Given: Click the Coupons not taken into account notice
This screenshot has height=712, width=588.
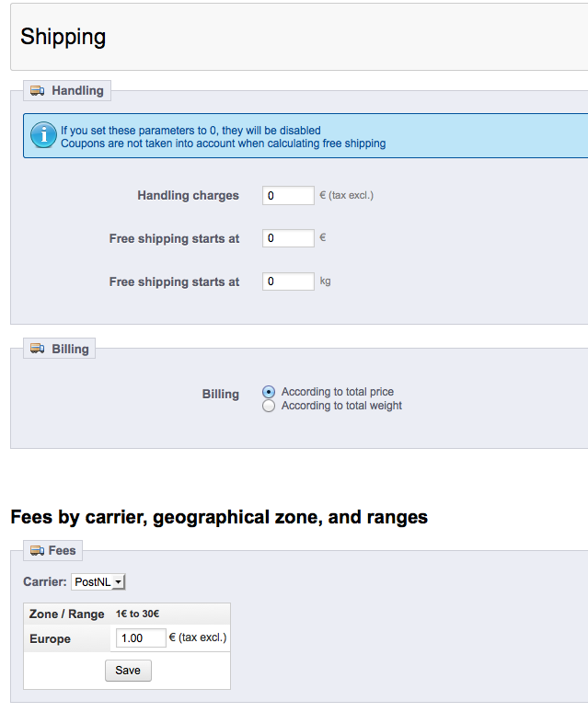Looking at the screenshot, I should point(224,144).
